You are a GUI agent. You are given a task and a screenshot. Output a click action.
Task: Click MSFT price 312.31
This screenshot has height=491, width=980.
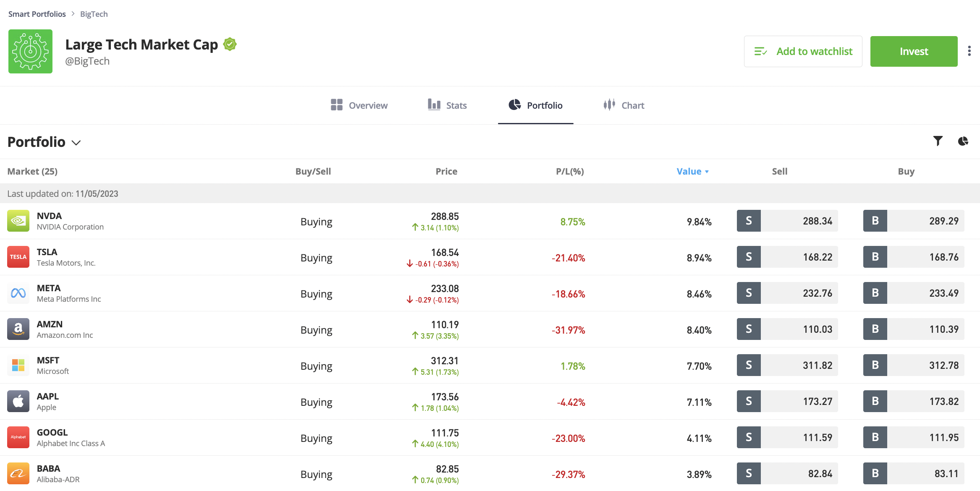point(445,361)
